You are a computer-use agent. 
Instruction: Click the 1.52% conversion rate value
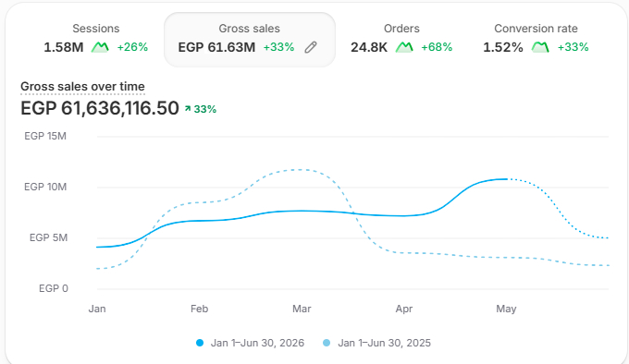tap(503, 47)
